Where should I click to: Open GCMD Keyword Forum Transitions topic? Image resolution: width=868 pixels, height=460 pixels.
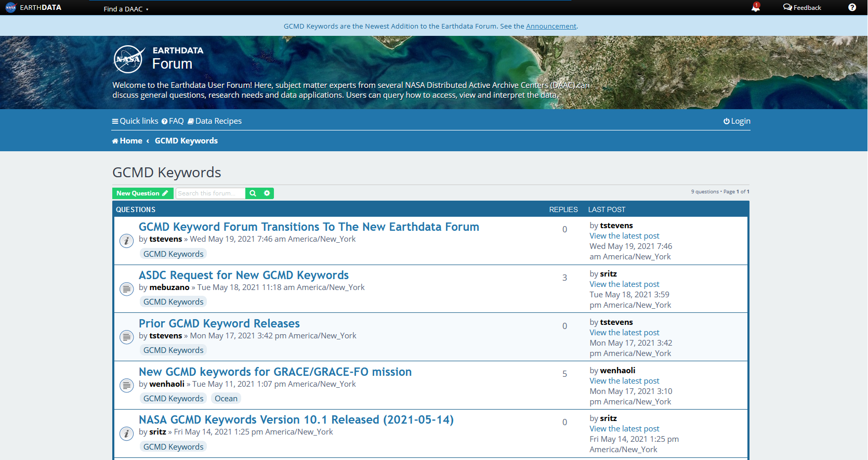309,227
